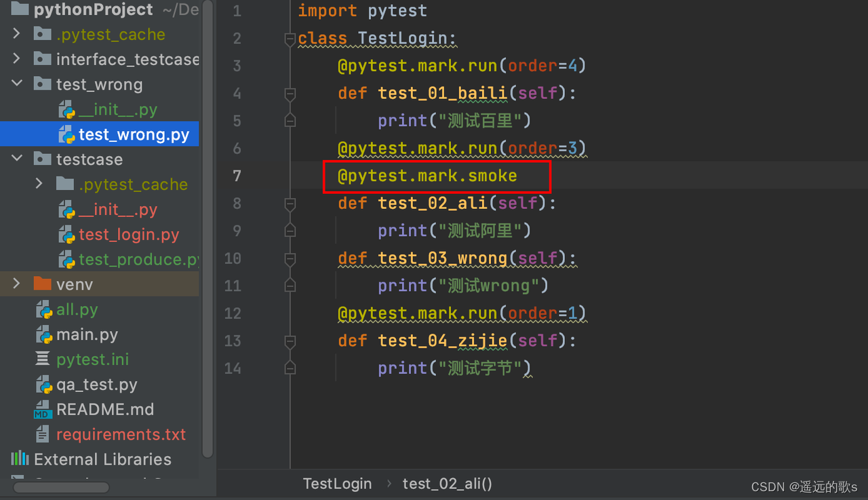Click test_02_ali() in the breadcrumb bar
The width and height of the screenshot is (868, 500).
[448, 483]
